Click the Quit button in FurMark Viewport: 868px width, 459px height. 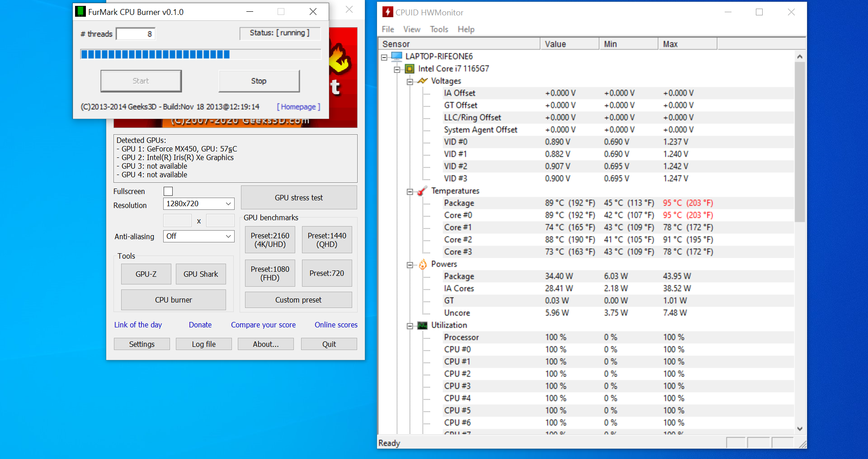(329, 344)
